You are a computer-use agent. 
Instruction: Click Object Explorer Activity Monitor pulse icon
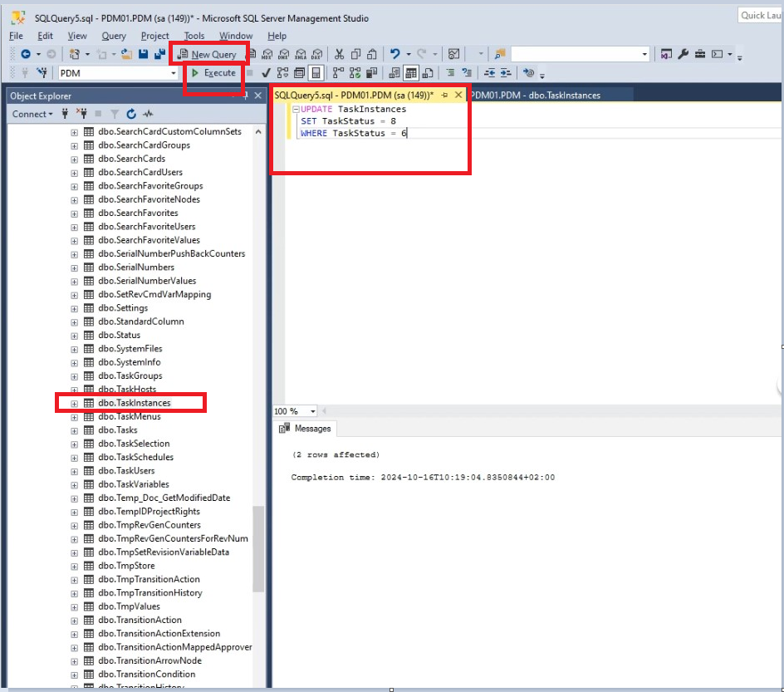point(148,114)
